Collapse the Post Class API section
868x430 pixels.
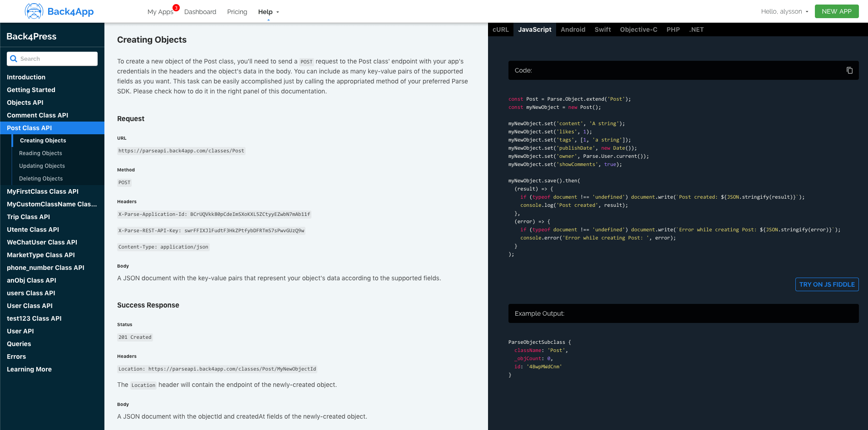[52, 128]
